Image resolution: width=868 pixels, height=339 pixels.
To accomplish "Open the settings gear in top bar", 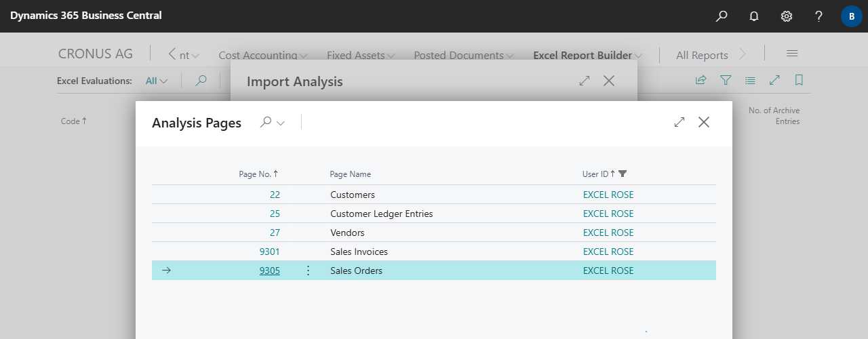I will pos(787,16).
